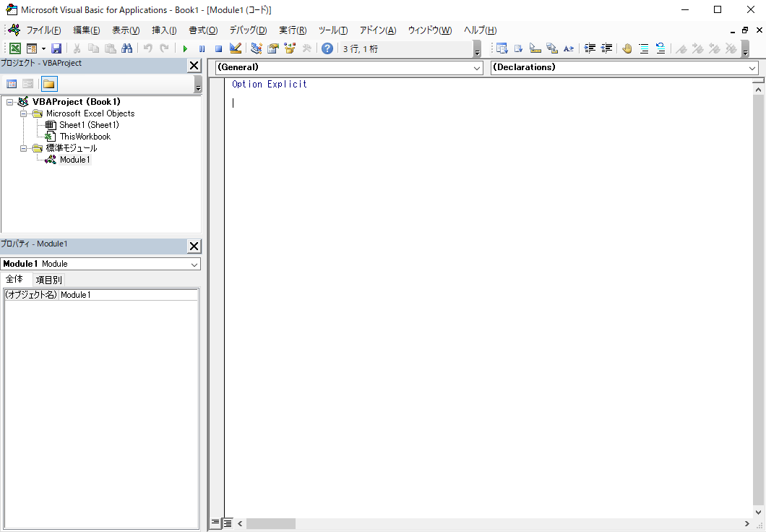The width and height of the screenshot is (766, 532).
Task: Click the List Properties/Methods icon
Action: (502, 48)
